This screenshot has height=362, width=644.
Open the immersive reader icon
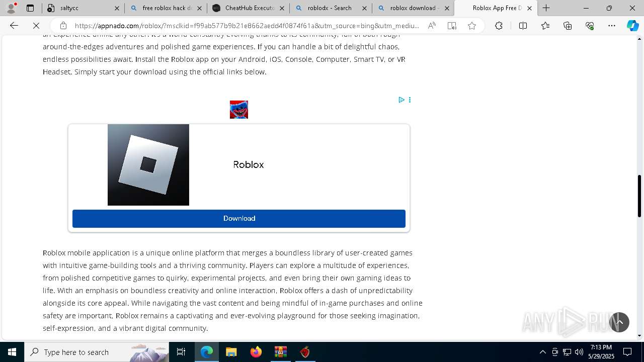click(x=452, y=26)
